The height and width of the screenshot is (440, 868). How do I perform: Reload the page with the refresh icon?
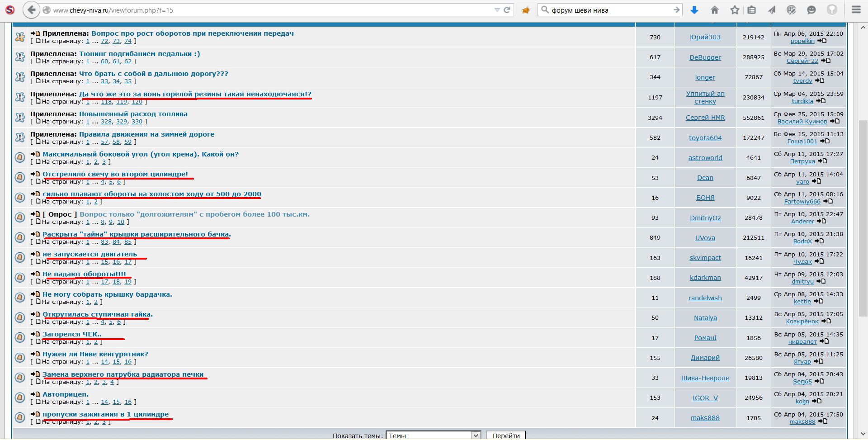click(507, 10)
